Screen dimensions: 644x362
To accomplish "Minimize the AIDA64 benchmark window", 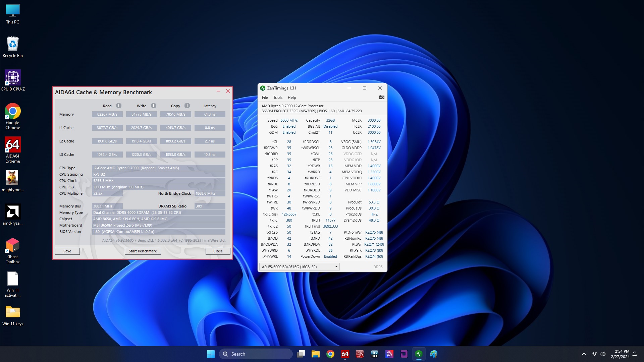I will click(218, 91).
